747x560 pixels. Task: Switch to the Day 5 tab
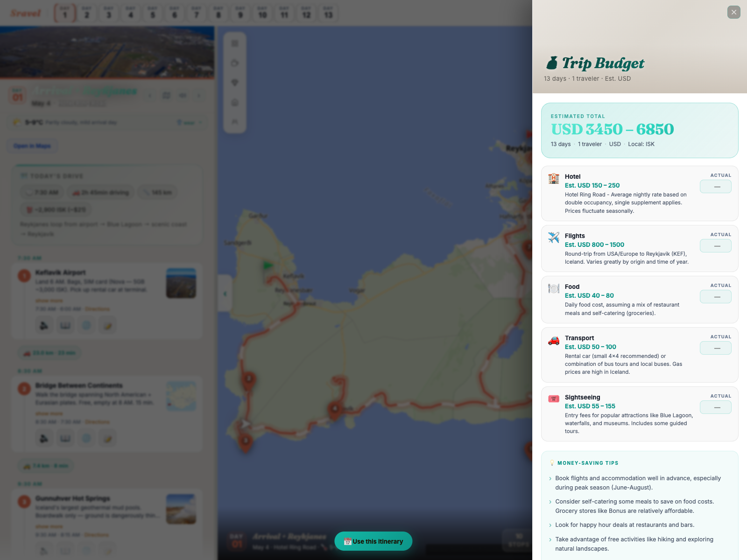point(152,13)
